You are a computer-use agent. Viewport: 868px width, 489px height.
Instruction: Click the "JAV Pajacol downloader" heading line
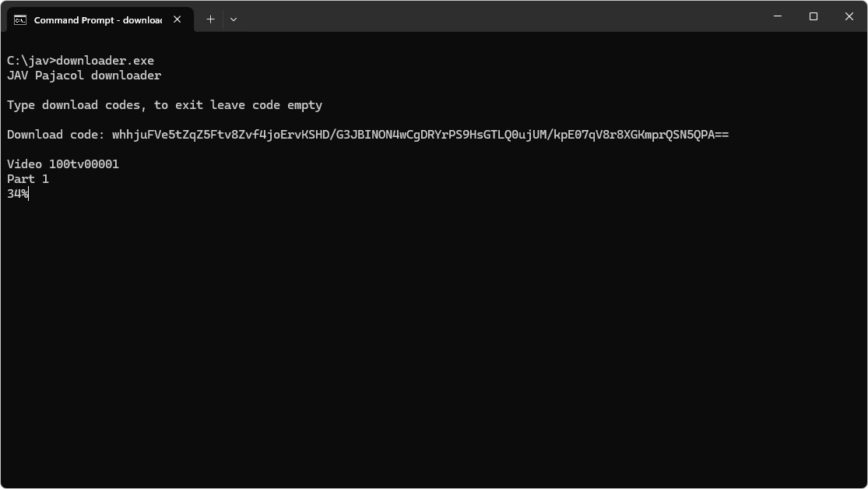[x=84, y=76]
